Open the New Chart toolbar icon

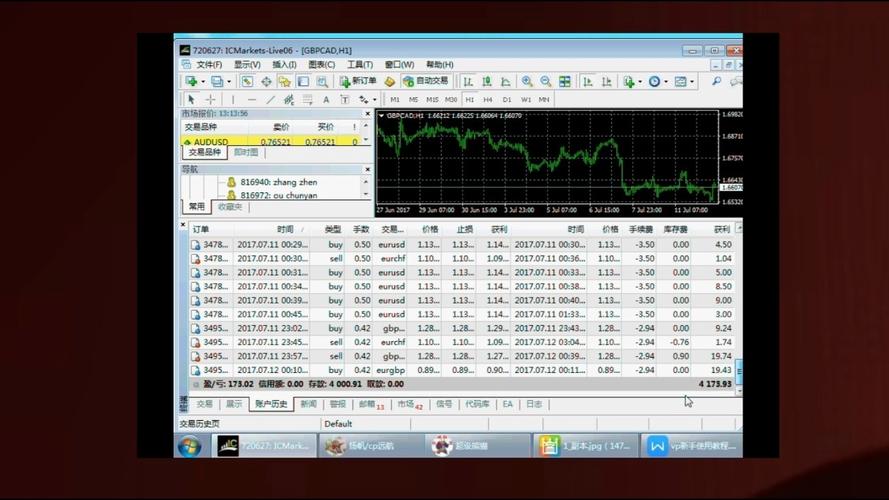pos(192,82)
